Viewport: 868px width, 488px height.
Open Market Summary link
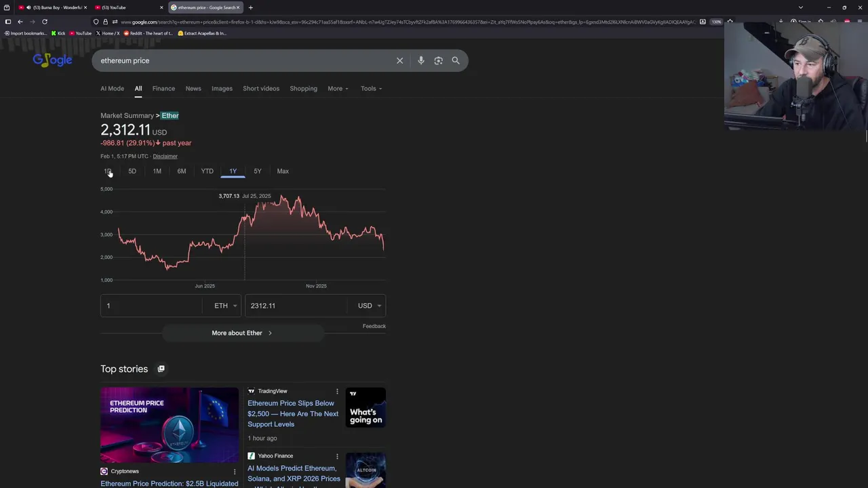(x=127, y=115)
